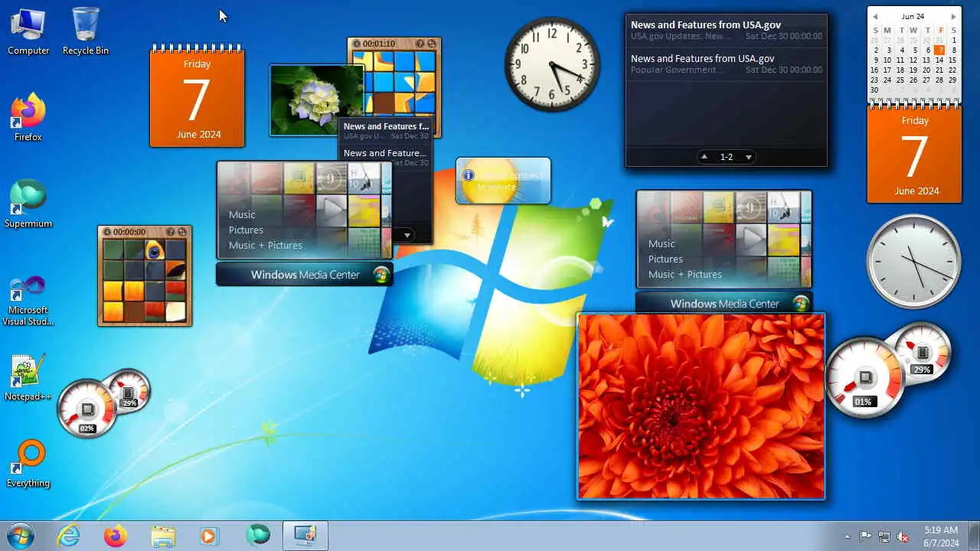Click the solve icon on the 00:00:00 puzzle
The image size is (980, 551).
tap(182, 231)
